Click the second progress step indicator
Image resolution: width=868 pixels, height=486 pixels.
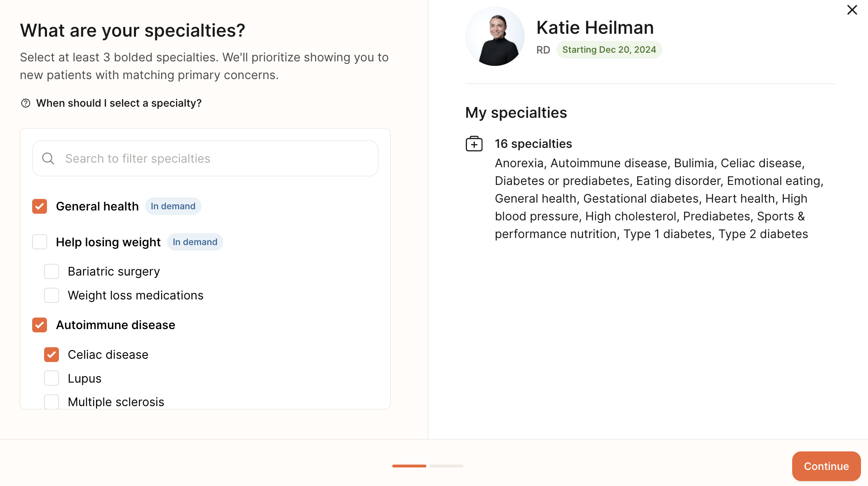coord(446,466)
